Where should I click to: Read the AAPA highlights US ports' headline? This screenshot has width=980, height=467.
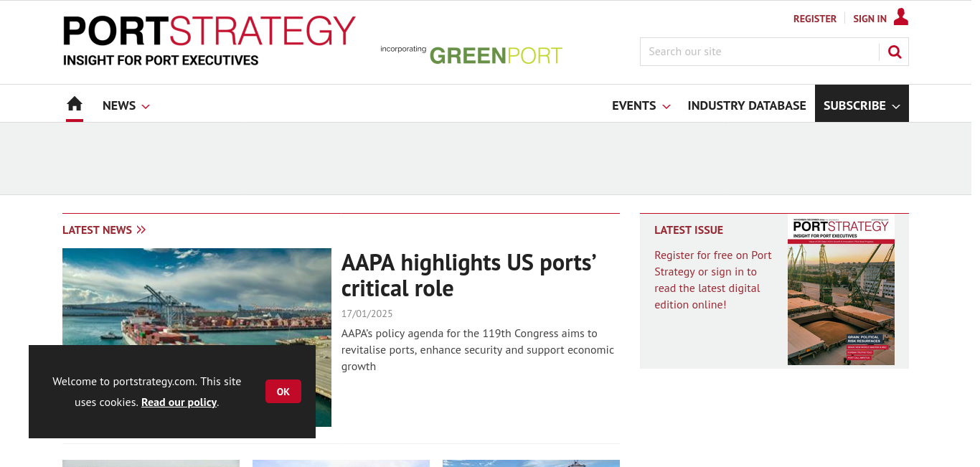point(469,275)
